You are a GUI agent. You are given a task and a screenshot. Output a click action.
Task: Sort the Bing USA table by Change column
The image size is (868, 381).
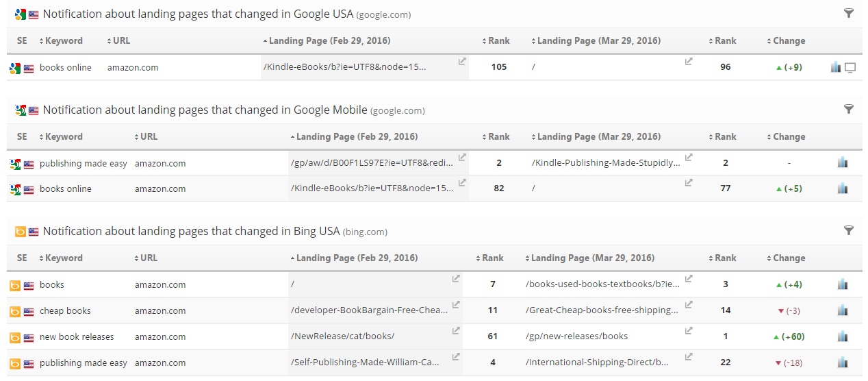(788, 258)
